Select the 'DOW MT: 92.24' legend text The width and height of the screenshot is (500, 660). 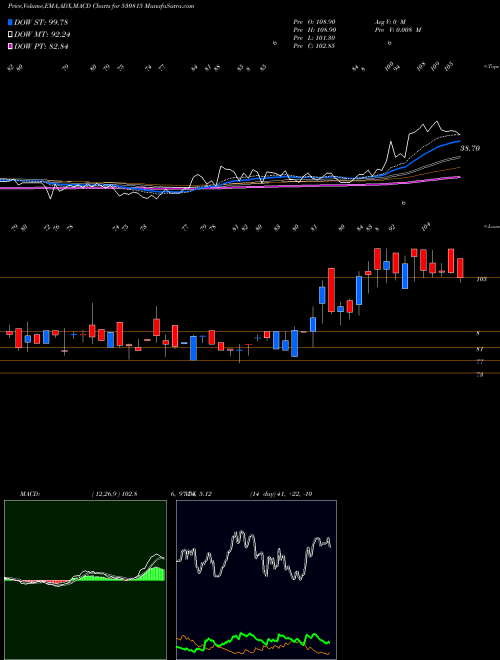tap(42, 35)
